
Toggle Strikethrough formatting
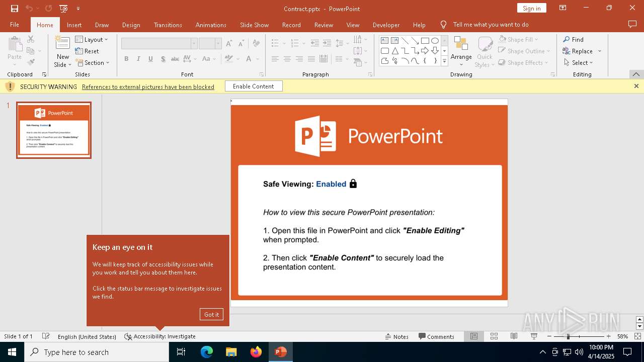coord(175,59)
